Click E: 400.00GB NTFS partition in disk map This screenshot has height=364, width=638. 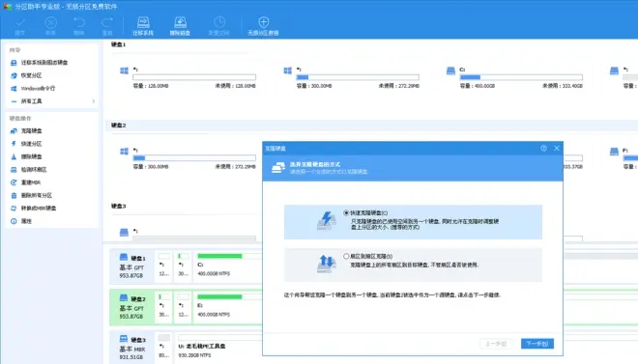click(x=228, y=308)
